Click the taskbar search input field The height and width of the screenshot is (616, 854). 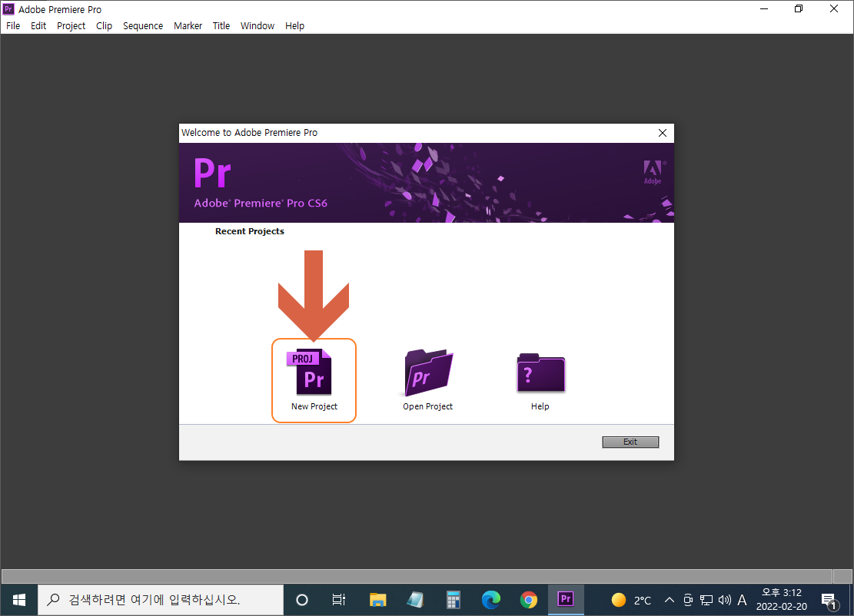pos(161,600)
